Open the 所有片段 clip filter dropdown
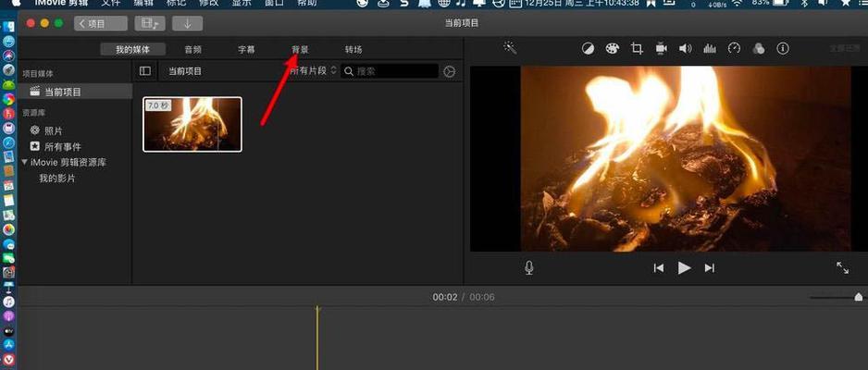The height and width of the screenshot is (370, 868). coord(314,71)
